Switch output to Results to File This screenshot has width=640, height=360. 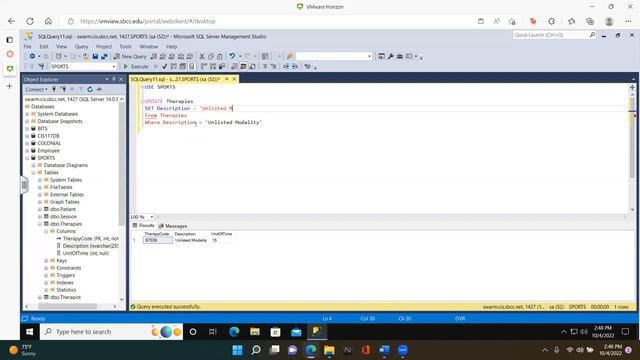252,67
